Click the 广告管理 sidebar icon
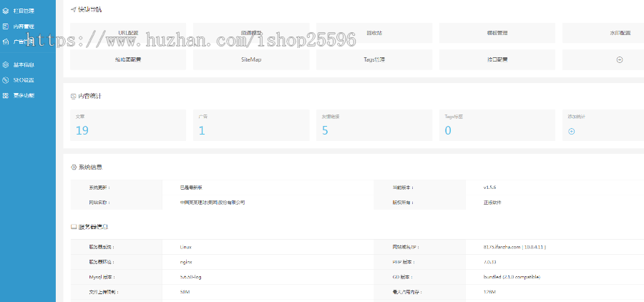This screenshot has height=302, width=644. (x=5, y=42)
